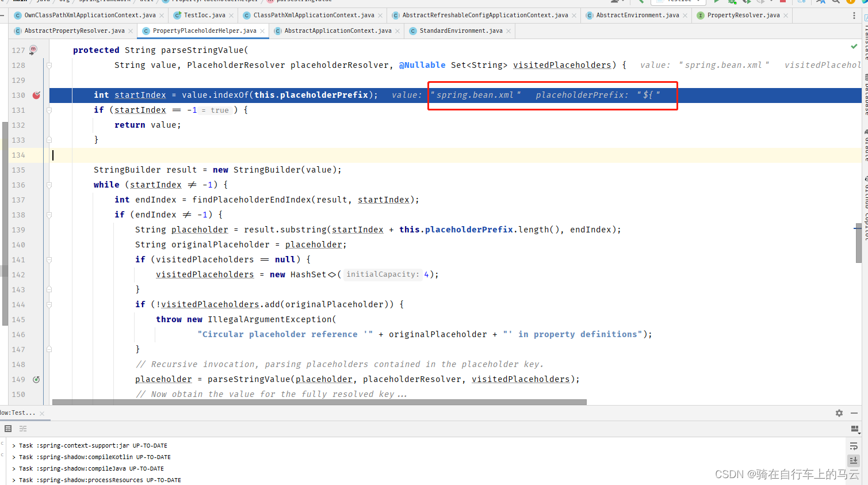
Task: Click the recursive call icon at line 149
Action: click(36, 379)
